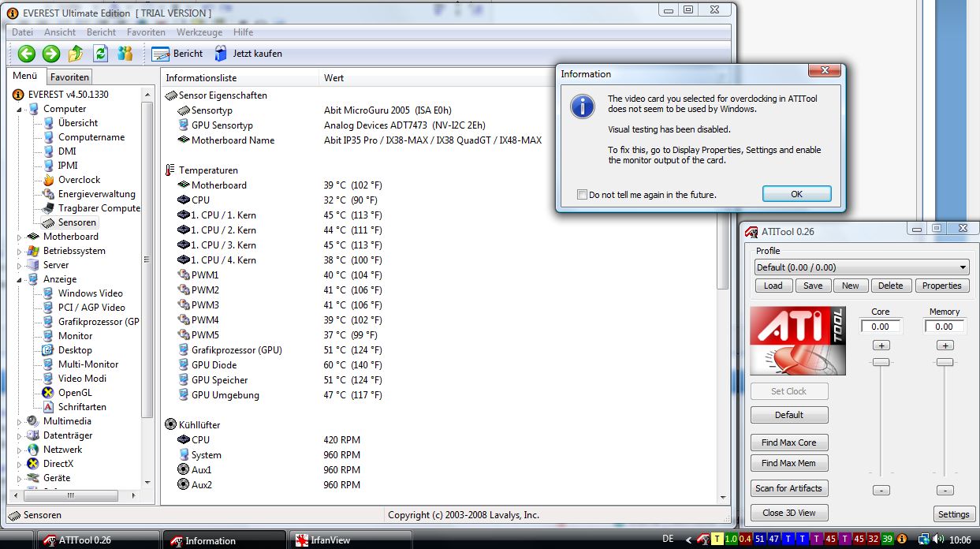
Task: Open profile Properties in ATITool
Action: click(x=942, y=286)
